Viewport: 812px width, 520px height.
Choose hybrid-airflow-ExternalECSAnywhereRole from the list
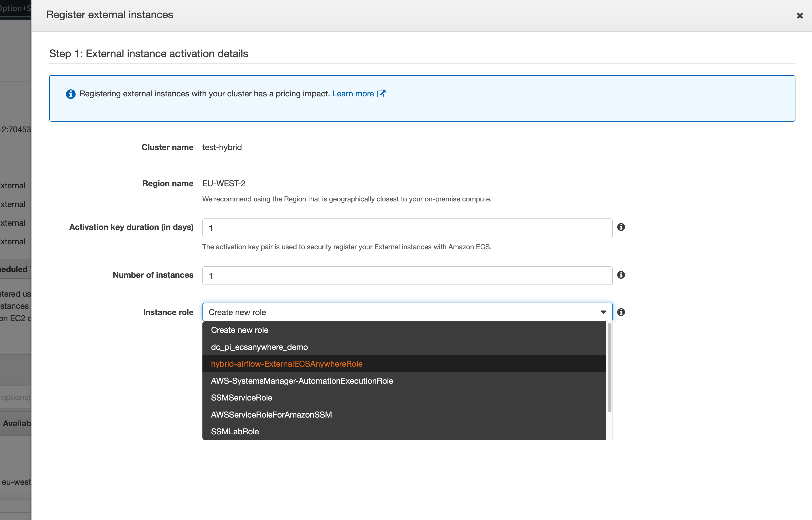pos(286,364)
